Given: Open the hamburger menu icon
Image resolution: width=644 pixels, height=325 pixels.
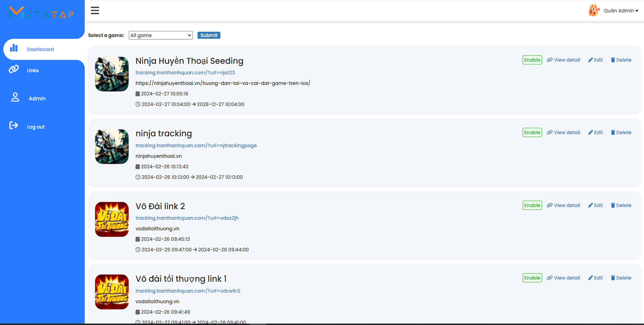Looking at the screenshot, I should pyautogui.click(x=95, y=10).
